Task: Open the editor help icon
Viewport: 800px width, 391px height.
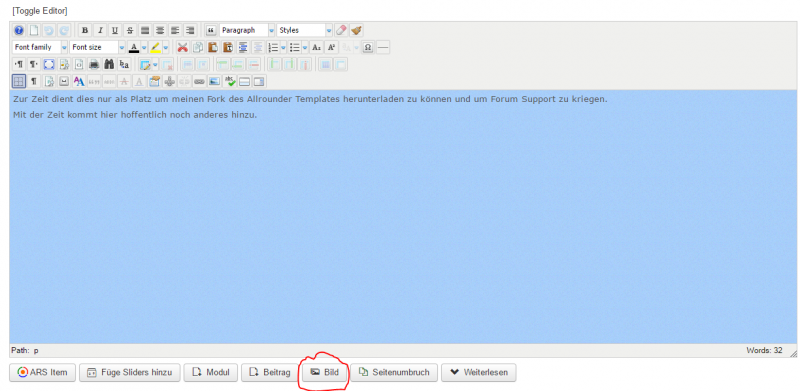Action: tap(19, 30)
